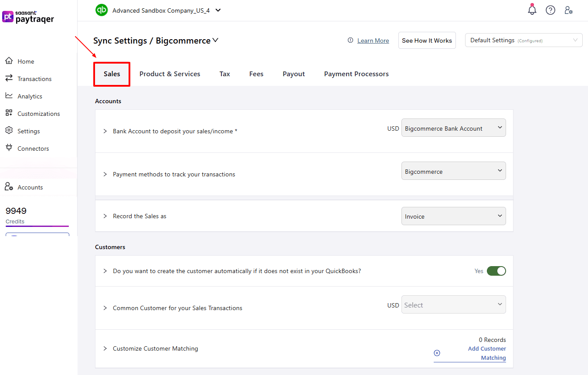This screenshot has width=588, height=375.
Task: Open the Common Customer Select dropdown
Action: click(x=453, y=305)
